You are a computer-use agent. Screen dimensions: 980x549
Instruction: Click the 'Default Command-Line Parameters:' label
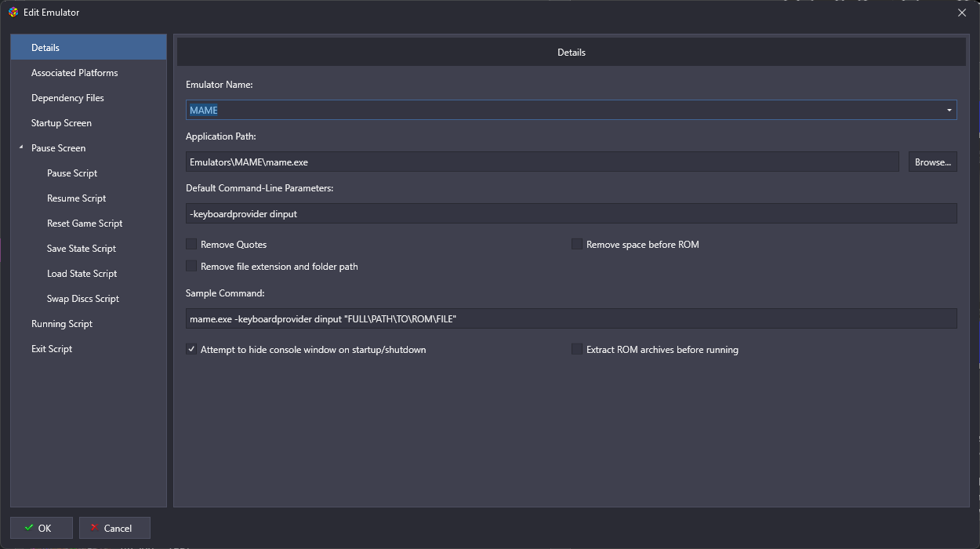tap(260, 187)
